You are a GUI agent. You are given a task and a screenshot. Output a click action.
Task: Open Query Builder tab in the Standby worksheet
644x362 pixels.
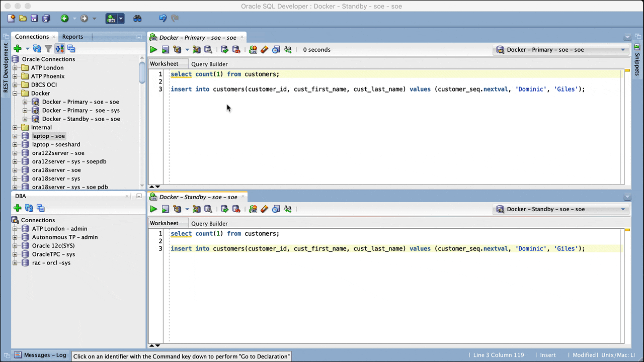[209, 224]
